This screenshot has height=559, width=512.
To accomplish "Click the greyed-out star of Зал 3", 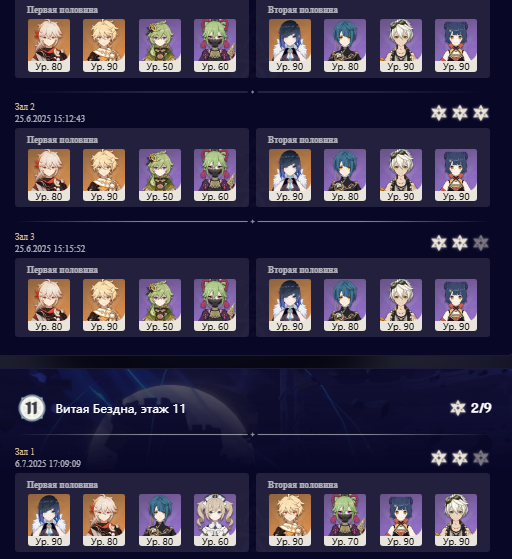I will pos(481,243).
